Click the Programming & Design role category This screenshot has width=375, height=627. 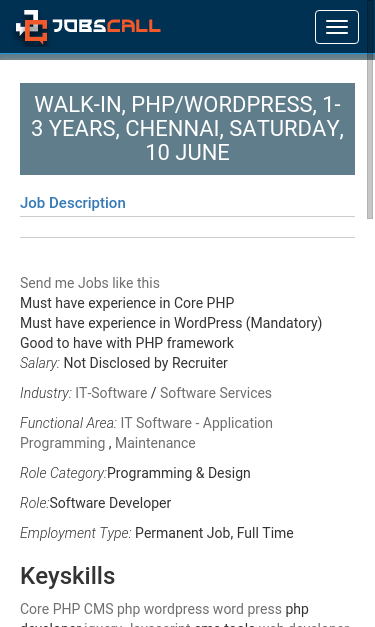point(179,473)
